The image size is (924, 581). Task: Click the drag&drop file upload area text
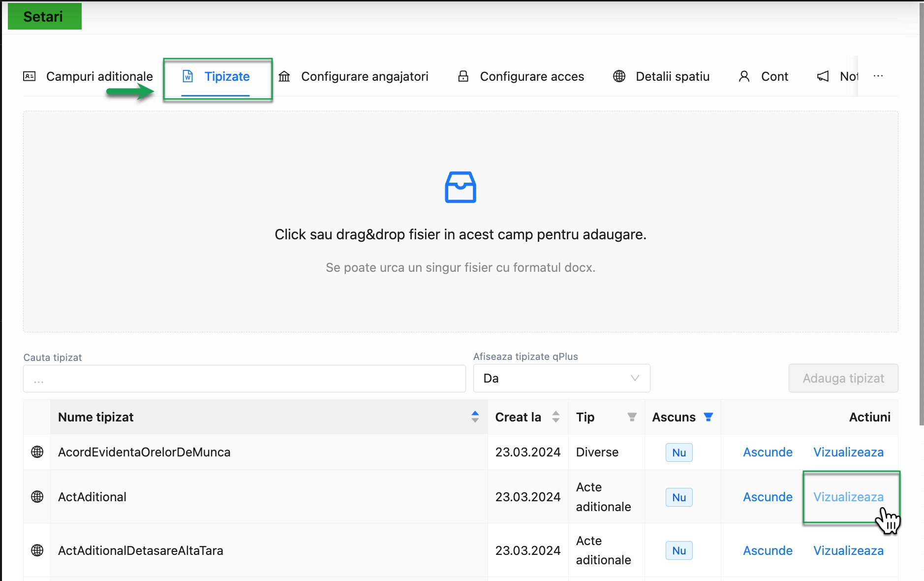tap(461, 234)
